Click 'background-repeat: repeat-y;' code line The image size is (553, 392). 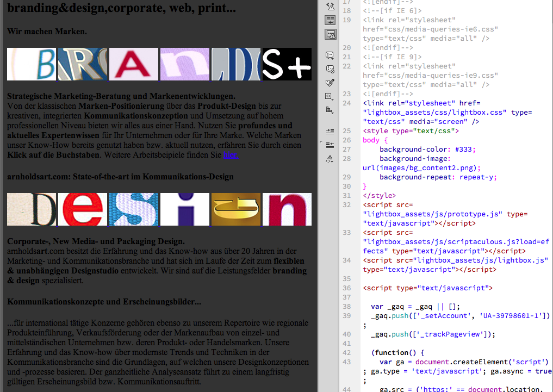pyautogui.click(x=438, y=177)
